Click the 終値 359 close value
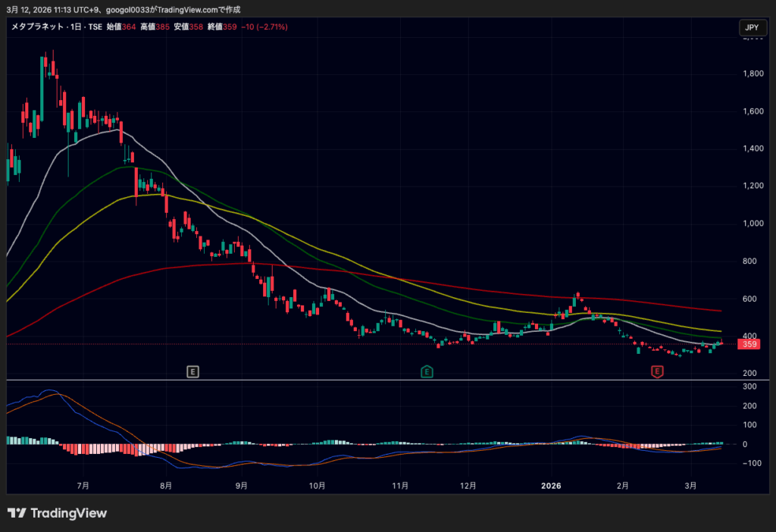776x532 pixels. 223,27
